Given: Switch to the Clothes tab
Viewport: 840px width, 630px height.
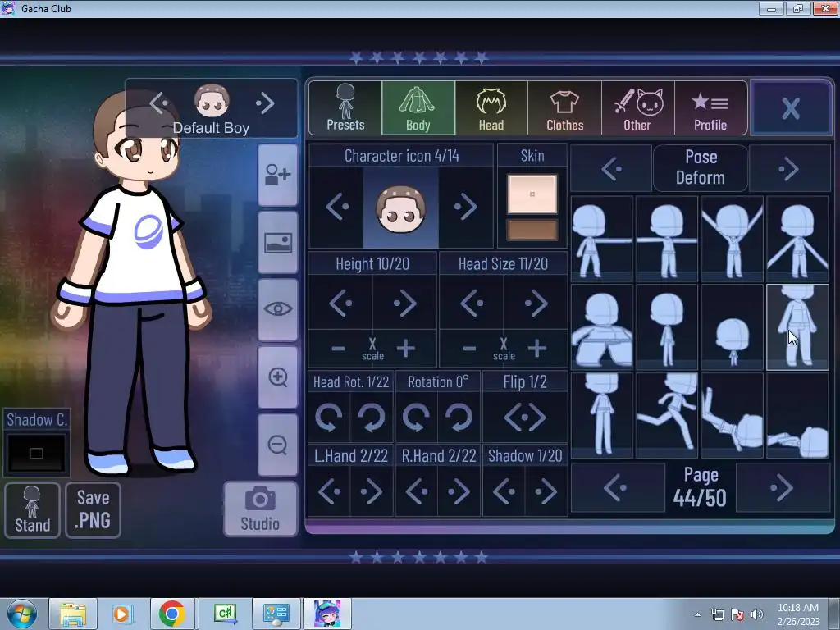Looking at the screenshot, I should pyautogui.click(x=564, y=108).
